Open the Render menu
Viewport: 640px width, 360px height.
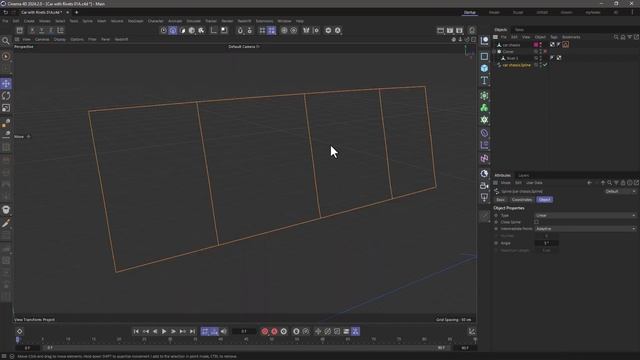227,21
